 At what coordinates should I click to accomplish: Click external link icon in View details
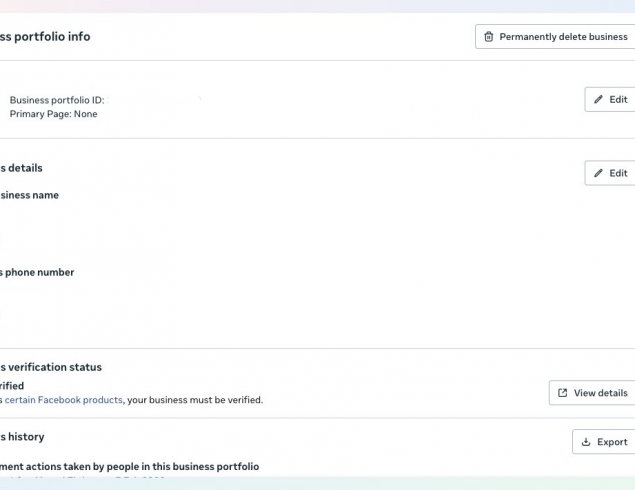tap(563, 393)
